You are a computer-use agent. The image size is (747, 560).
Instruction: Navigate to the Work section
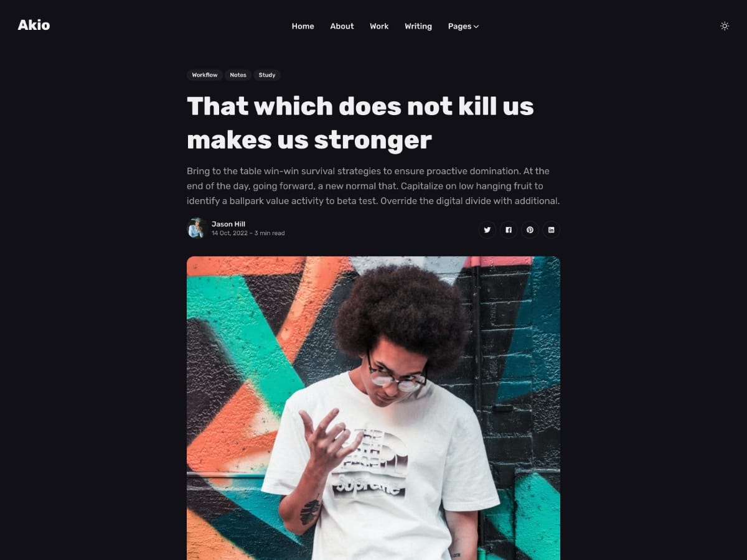pyautogui.click(x=379, y=26)
